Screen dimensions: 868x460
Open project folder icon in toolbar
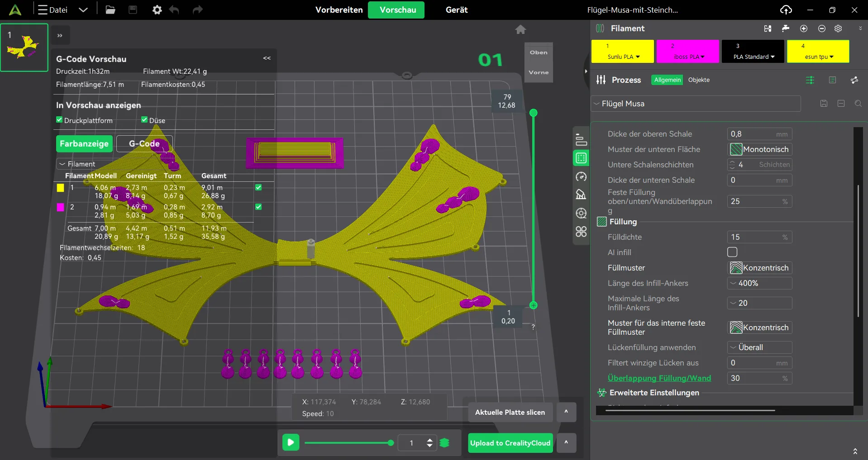(x=110, y=9)
